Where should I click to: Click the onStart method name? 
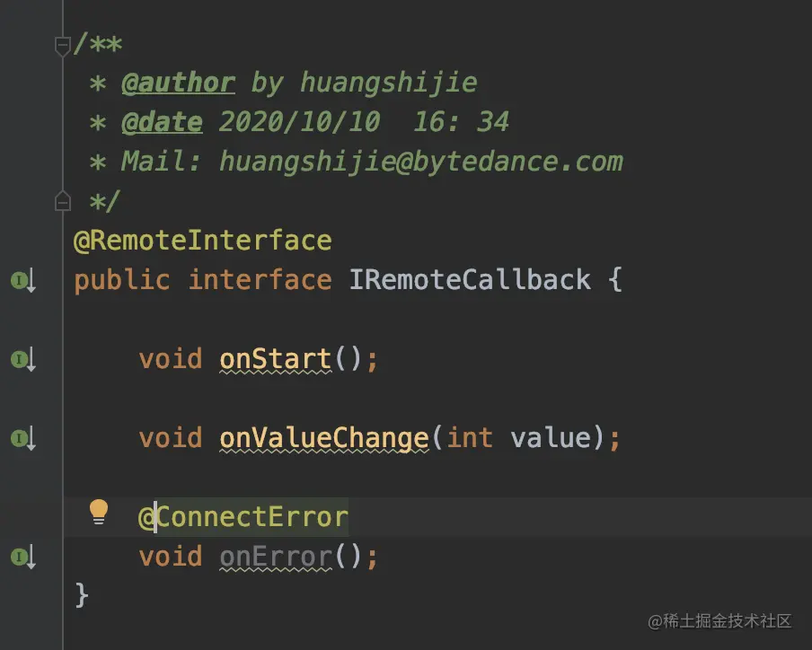(276, 359)
